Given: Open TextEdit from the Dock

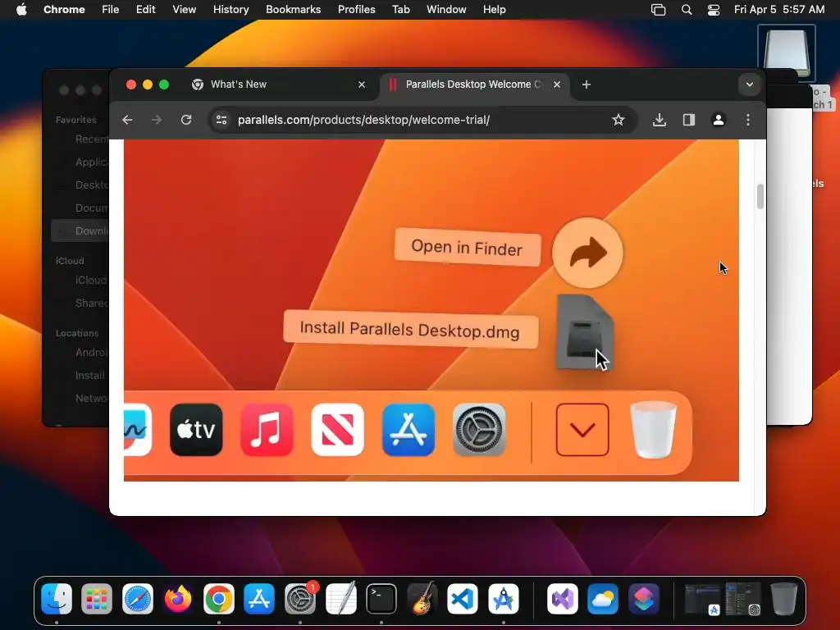Looking at the screenshot, I should coord(340,598).
